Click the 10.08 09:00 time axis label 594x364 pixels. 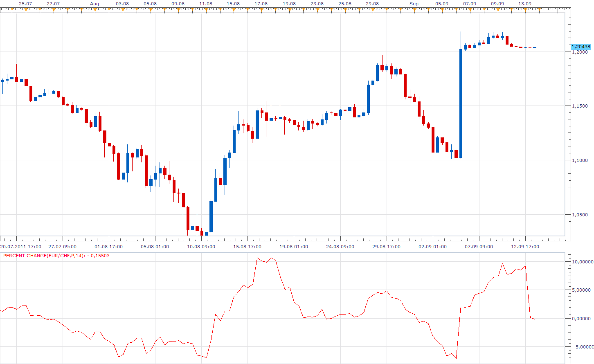click(201, 247)
